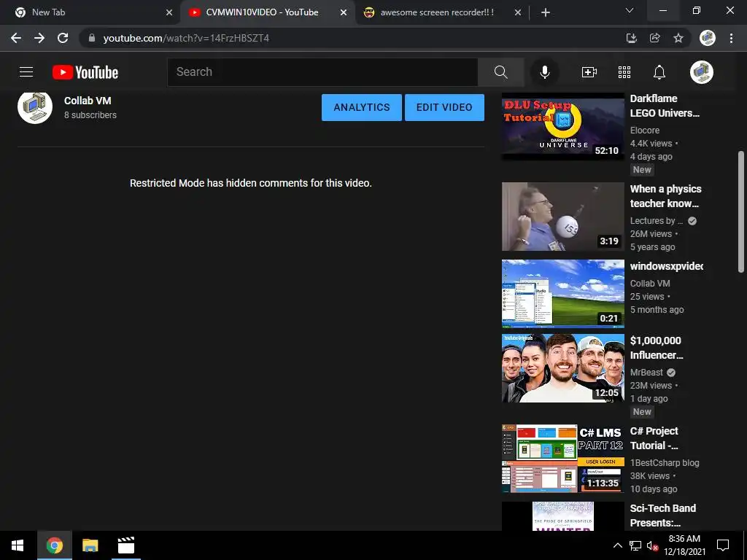Click the network tray icon
This screenshot has width=747, height=560.
click(635, 545)
